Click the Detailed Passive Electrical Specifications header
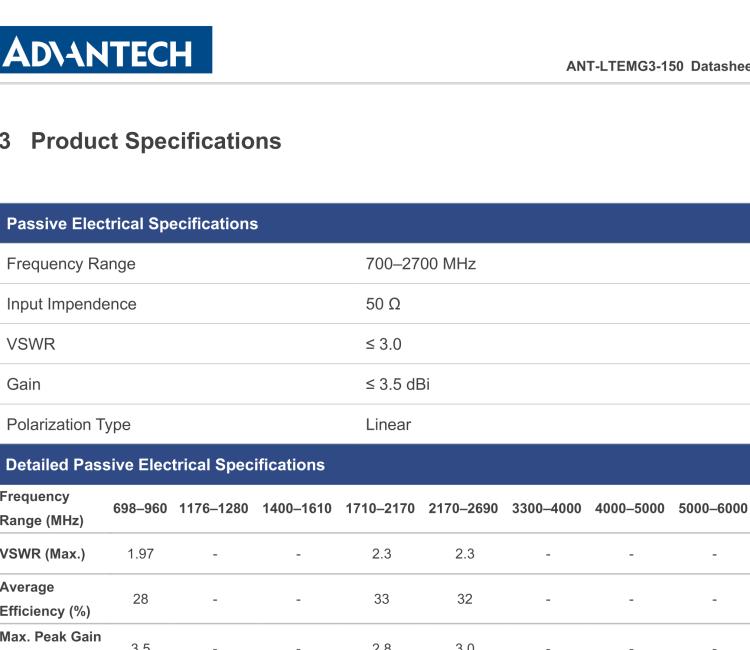Screen dimensions: 750x650 (165, 465)
